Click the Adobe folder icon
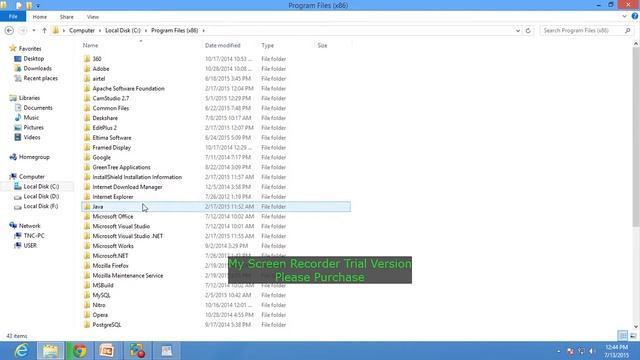The width and height of the screenshot is (640, 360). [87, 69]
